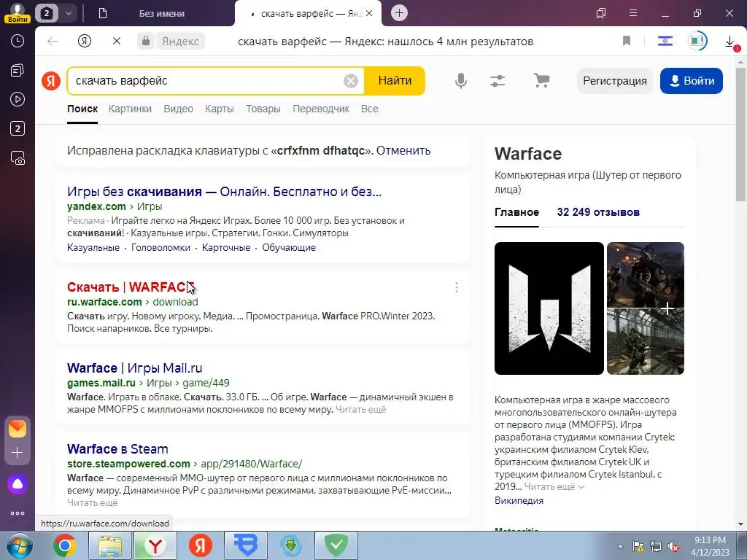Launch Alice assistant purple icon
This screenshot has width=747, height=560.
click(x=18, y=484)
